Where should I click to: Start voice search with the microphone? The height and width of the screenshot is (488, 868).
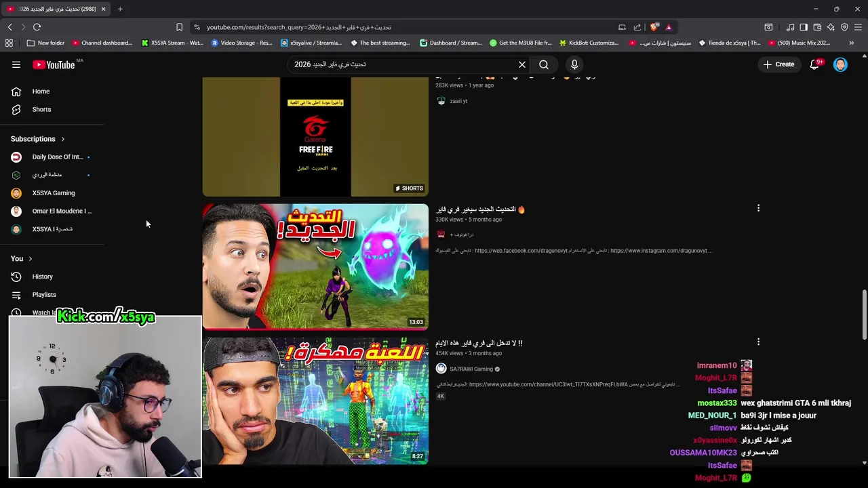[574, 64]
